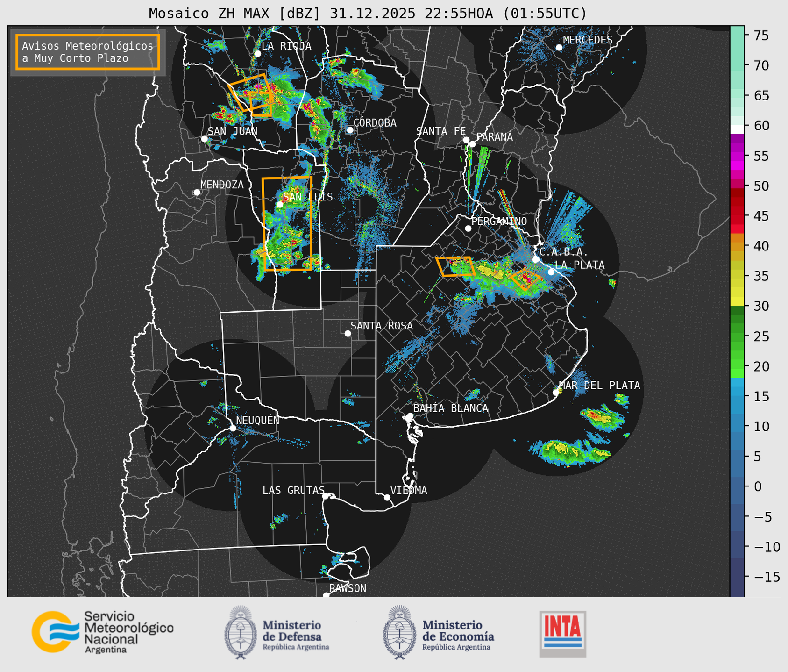Click the CÓRDOBA label text
This screenshot has height=672, width=788.
(375, 123)
